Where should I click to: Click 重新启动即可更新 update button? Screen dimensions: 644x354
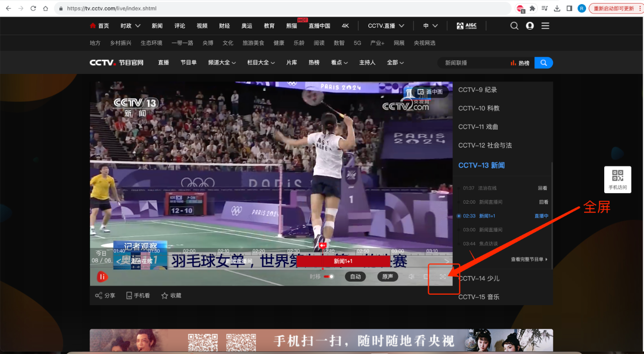coord(614,9)
